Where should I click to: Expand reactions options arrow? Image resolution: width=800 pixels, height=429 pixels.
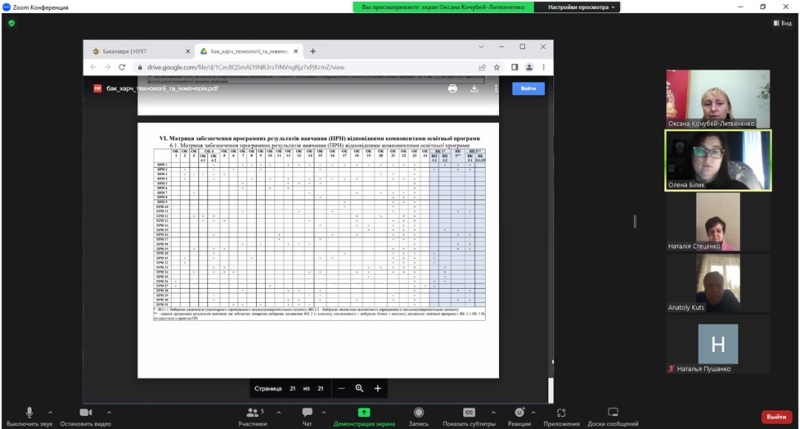(533, 412)
